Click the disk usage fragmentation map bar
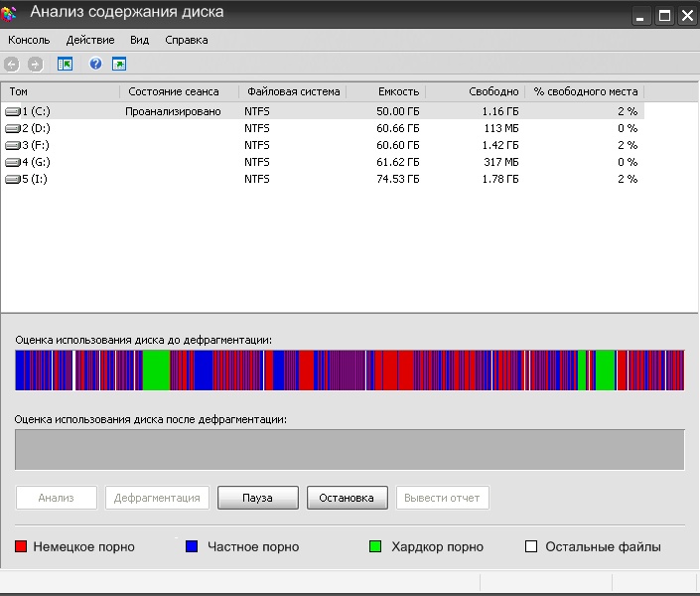 point(350,371)
